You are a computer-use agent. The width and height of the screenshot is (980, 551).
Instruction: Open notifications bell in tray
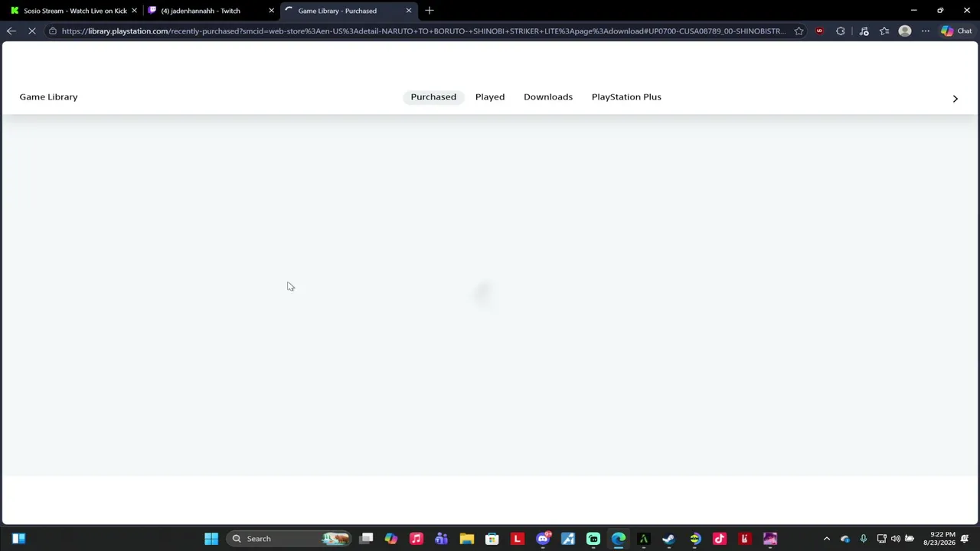[965, 539]
